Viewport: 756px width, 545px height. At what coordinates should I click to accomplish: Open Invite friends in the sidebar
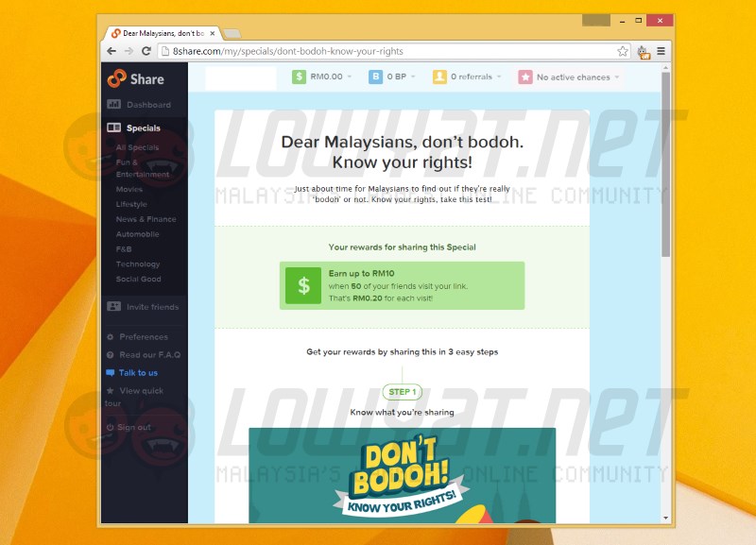(151, 307)
